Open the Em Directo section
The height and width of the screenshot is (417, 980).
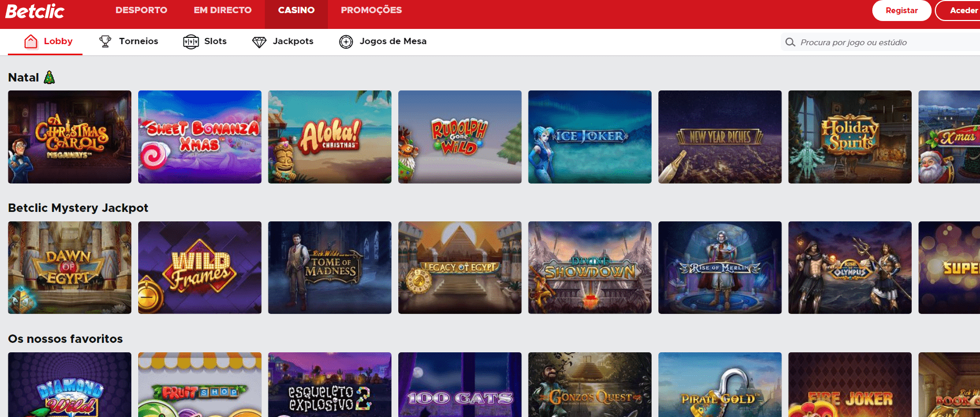point(223,10)
